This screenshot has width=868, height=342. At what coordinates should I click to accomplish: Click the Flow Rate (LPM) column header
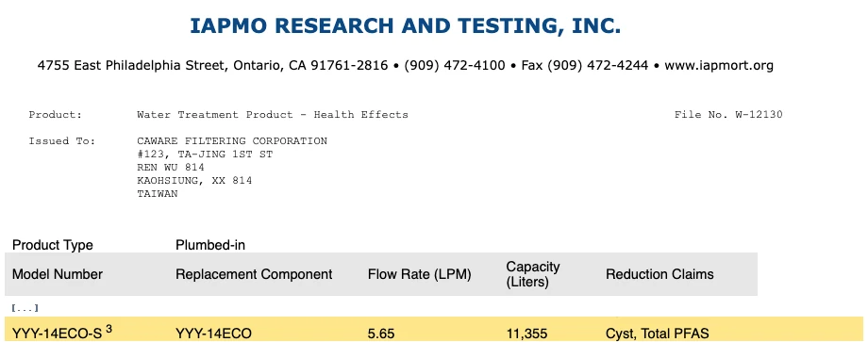point(419,274)
